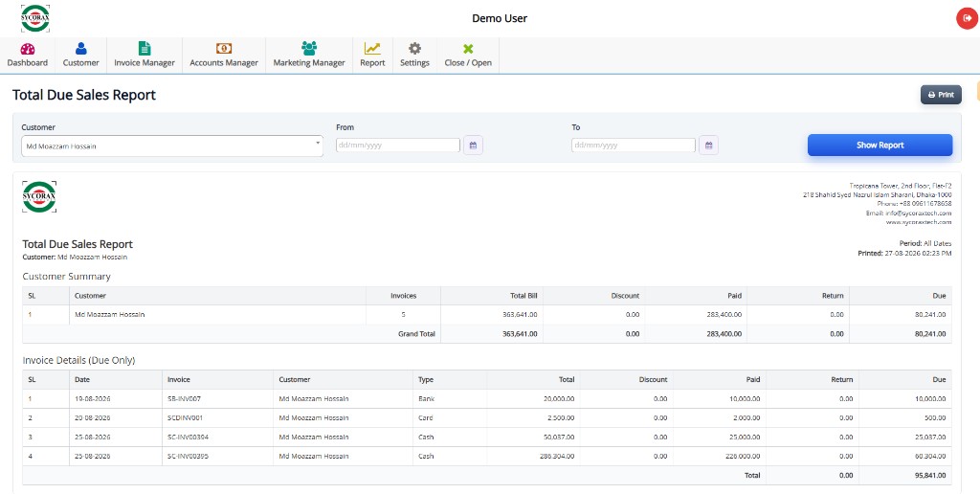Go to Accounts Manager menu label
The image size is (980, 494).
(224, 63)
